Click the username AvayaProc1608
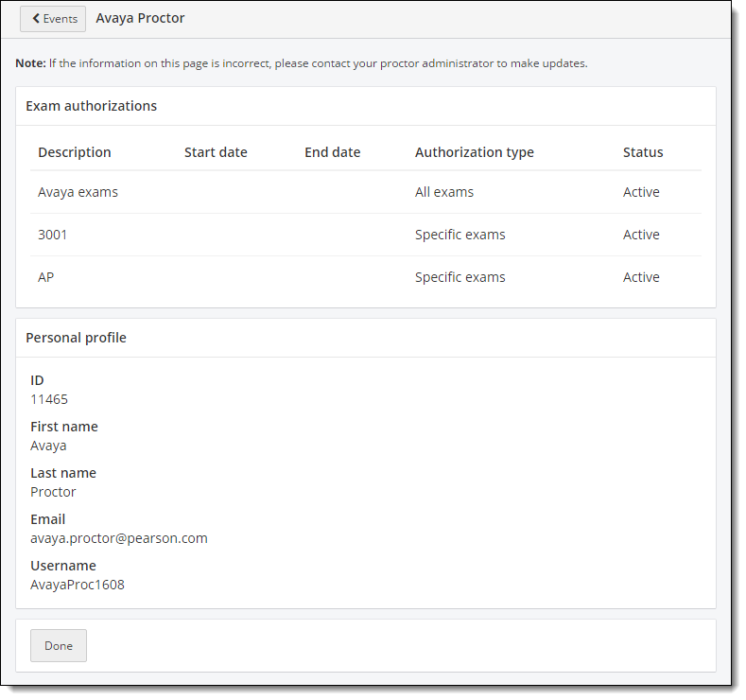The image size is (746, 700). click(78, 585)
